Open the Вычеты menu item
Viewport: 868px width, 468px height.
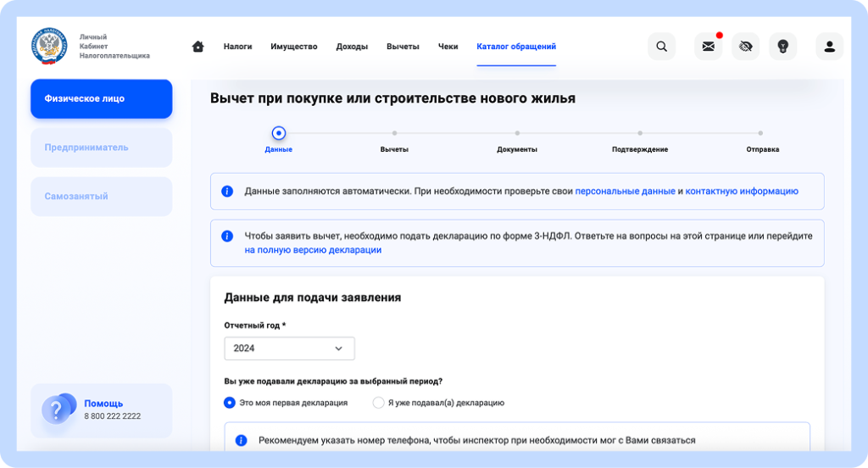tap(403, 47)
